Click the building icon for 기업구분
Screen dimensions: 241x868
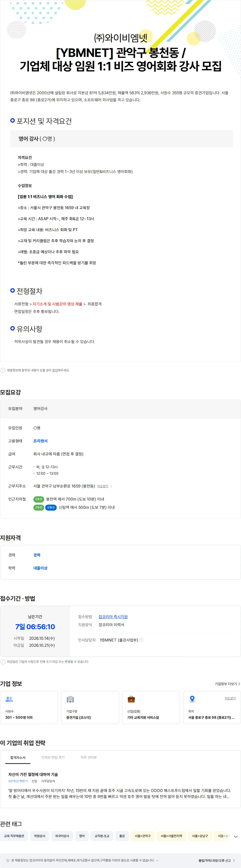(x=70, y=699)
